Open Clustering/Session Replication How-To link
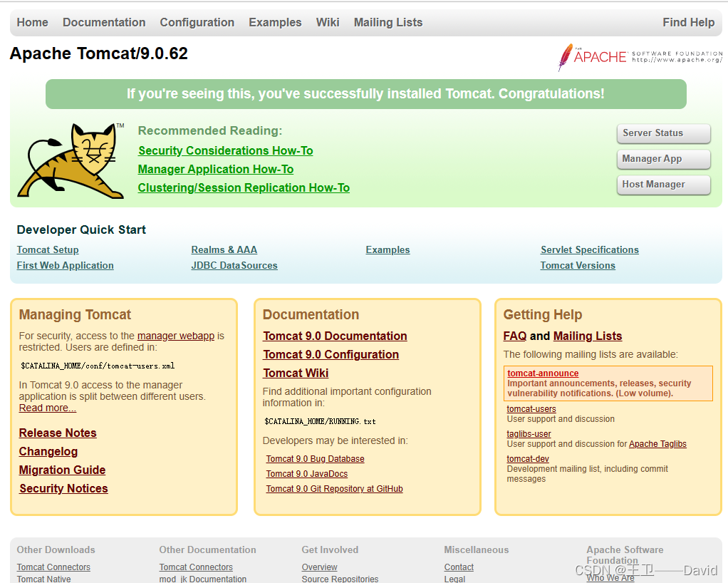The height and width of the screenshot is (583, 728). click(244, 187)
